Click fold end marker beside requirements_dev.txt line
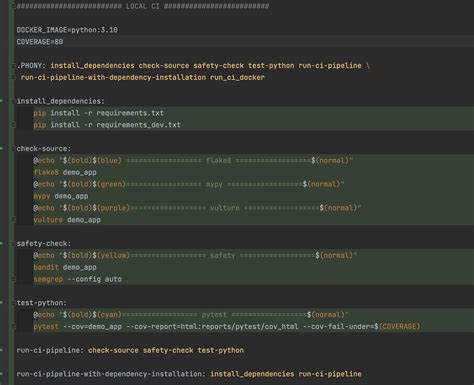 (14, 125)
